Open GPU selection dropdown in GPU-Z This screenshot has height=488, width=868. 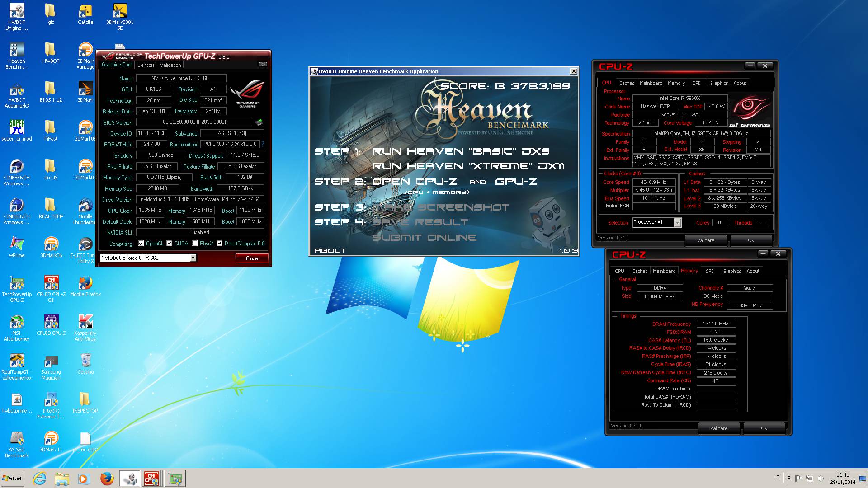click(x=193, y=258)
